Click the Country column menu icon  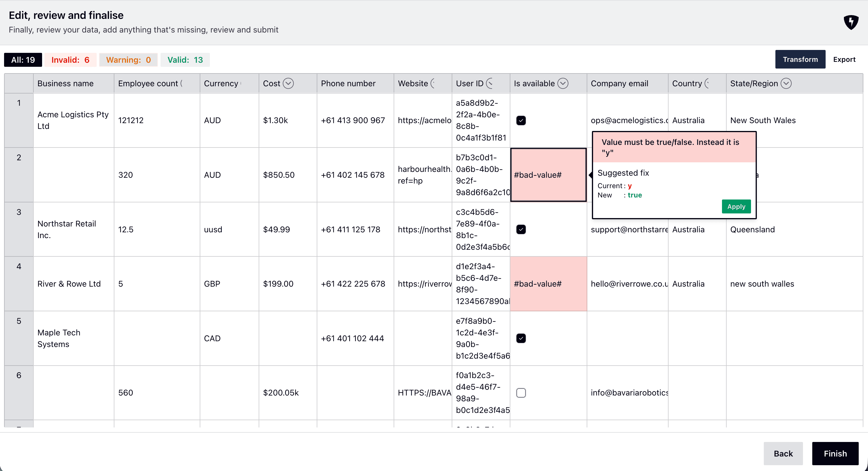tap(707, 83)
